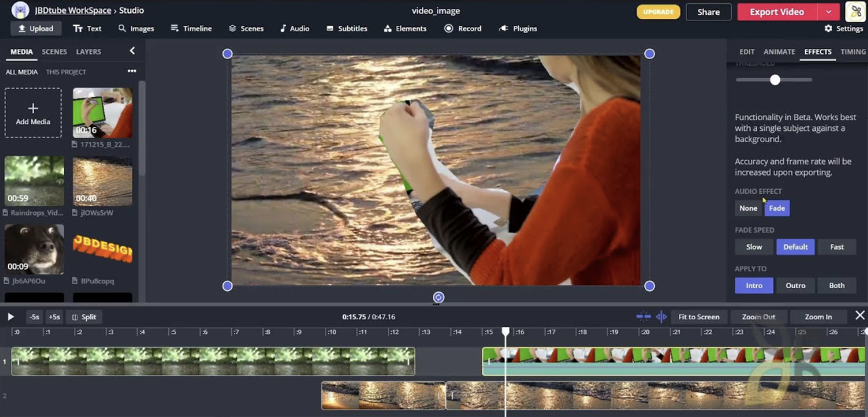This screenshot has height=417, width=868.
Task: Select the JBDESIGN logo thumbnail
Action: coord(102,249)
